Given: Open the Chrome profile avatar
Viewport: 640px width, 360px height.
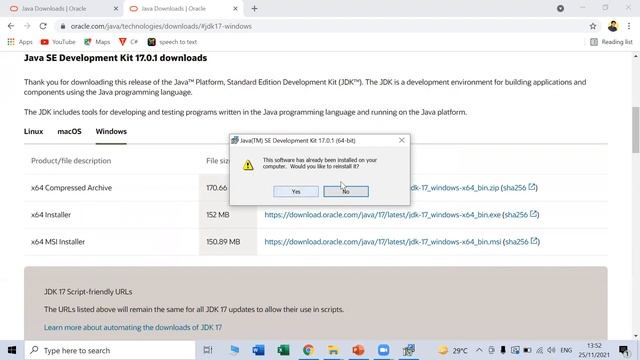Looking at the screenshot, I should coord(613,26).
